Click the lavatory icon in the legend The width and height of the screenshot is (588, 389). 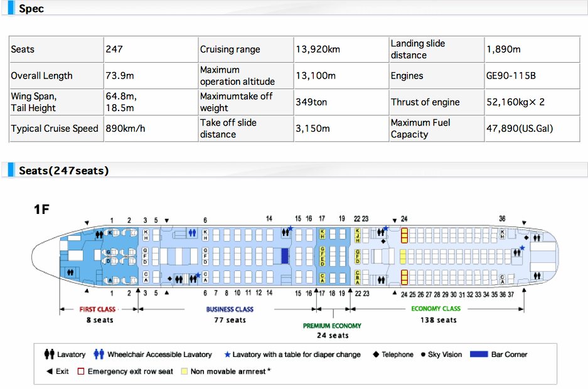pyautogui.click(x=49, y=354)
